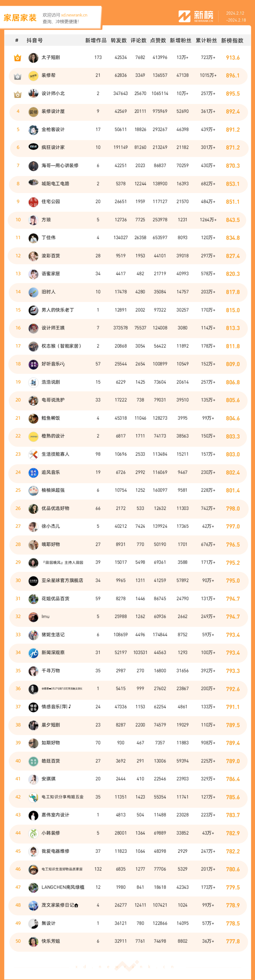Open the 装修帮 yellow avatar
This screenshot has width=255, height=980.
coord(34,76)
